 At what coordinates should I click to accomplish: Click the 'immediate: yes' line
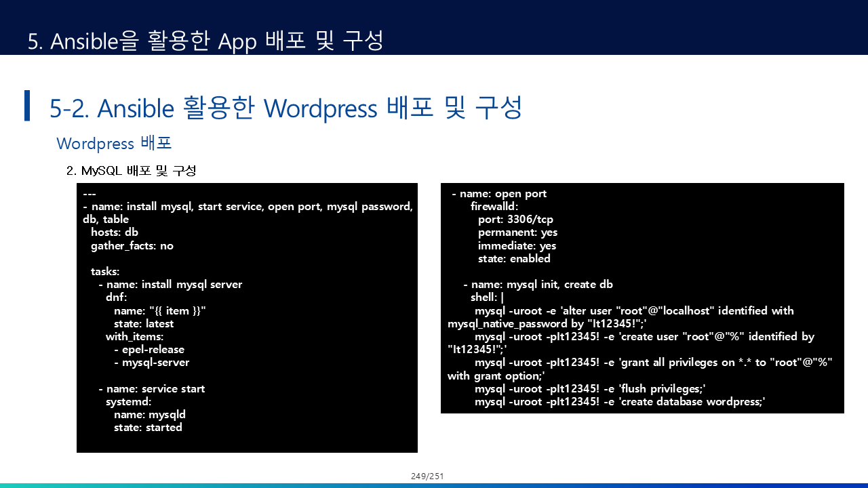517,245
